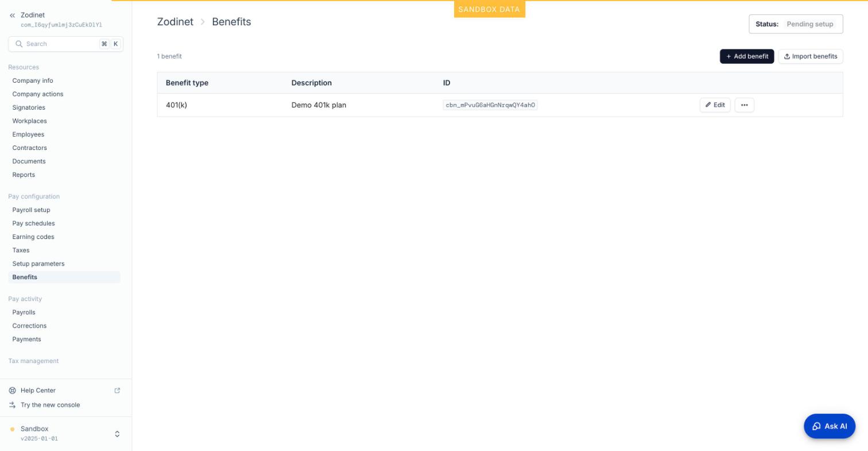Open Setup parameters page
The height and width of the screenshot is (451, 868).
(38, 264)
